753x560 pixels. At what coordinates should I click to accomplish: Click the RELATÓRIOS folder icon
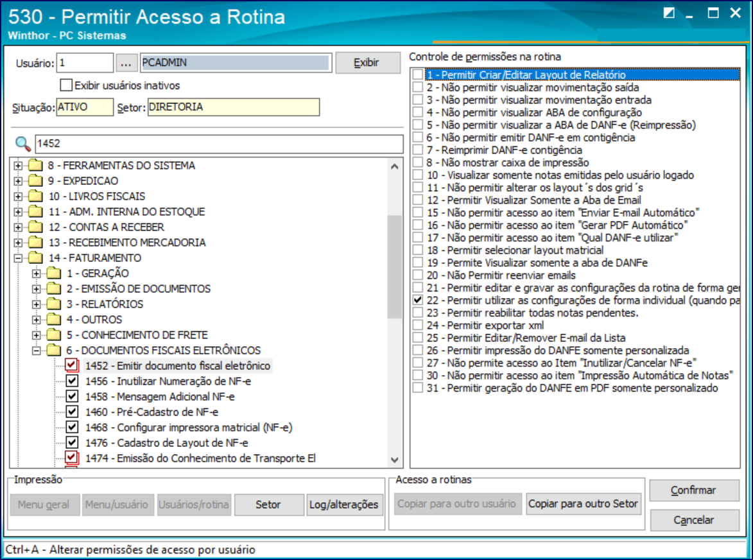(x=54, y=304)
